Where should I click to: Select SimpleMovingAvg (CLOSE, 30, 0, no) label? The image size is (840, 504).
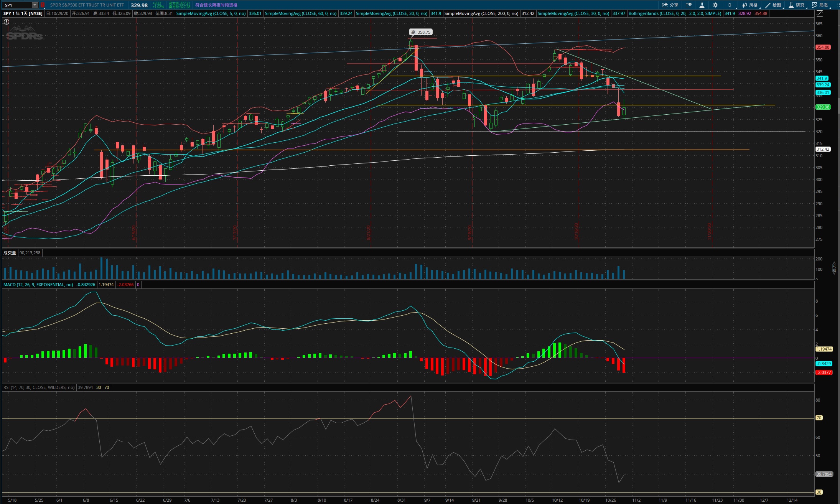[x=573, y=13]
